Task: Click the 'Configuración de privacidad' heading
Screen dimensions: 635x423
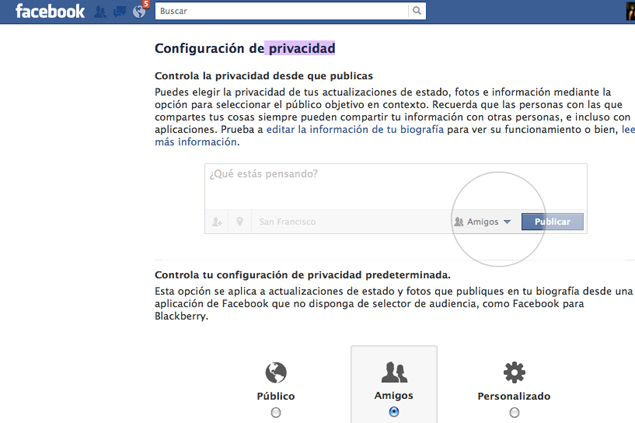Action: tap(245, 49)
